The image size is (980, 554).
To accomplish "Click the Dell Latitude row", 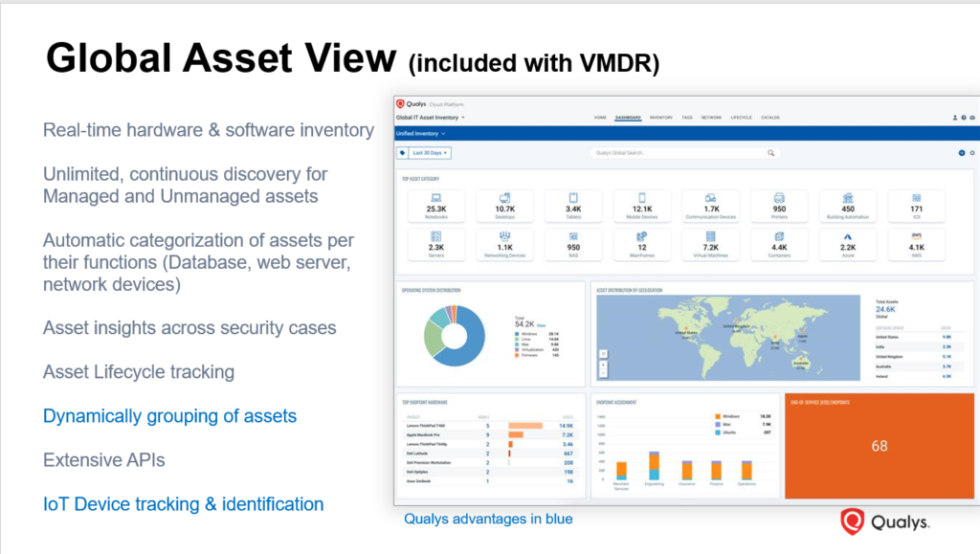I will point(491,454).
